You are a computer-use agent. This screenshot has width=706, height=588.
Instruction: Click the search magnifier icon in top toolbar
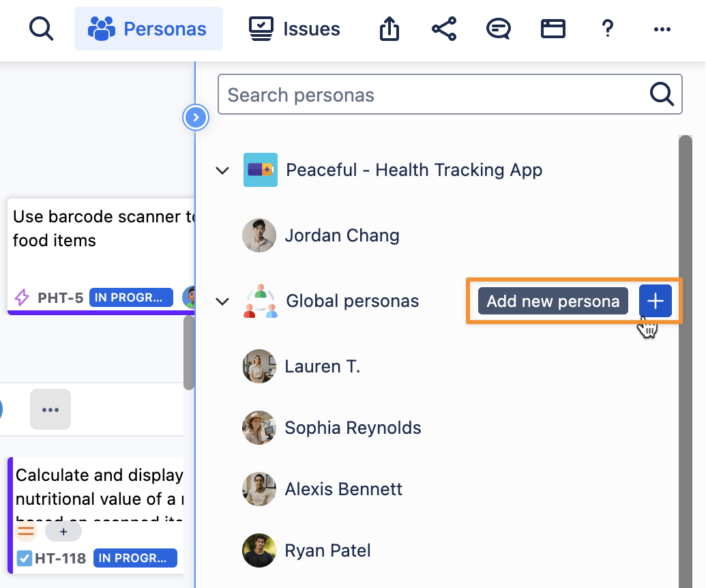[x=42, y=29]
